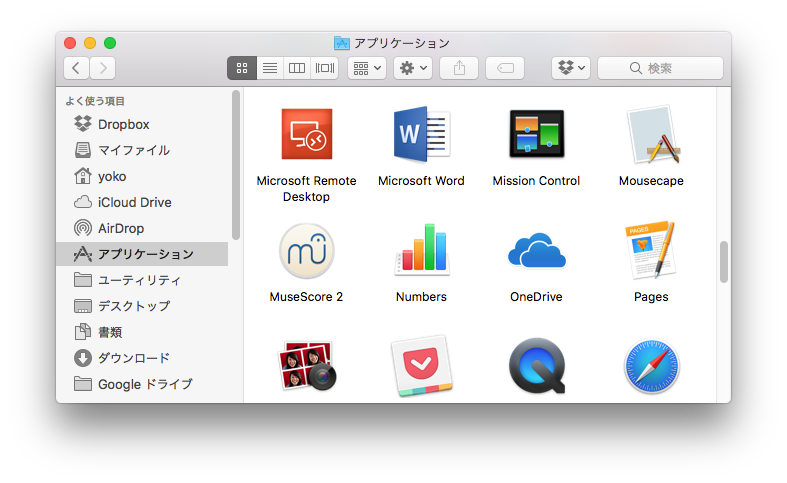This screenshot has width=787, height=483.
Task: Switch to Cover Flow view mode
Action: pyautogui.click(x=325, y=68)
